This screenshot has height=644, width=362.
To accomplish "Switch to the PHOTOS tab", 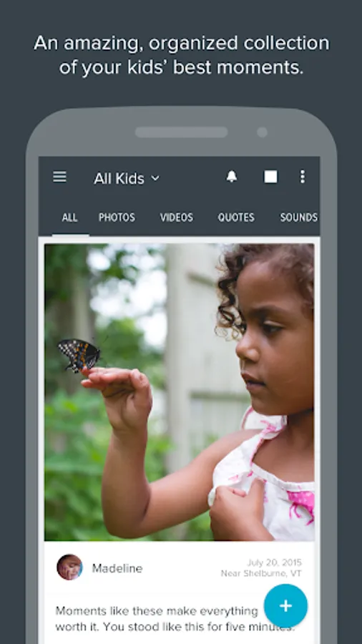I will (x=117, y=218).
